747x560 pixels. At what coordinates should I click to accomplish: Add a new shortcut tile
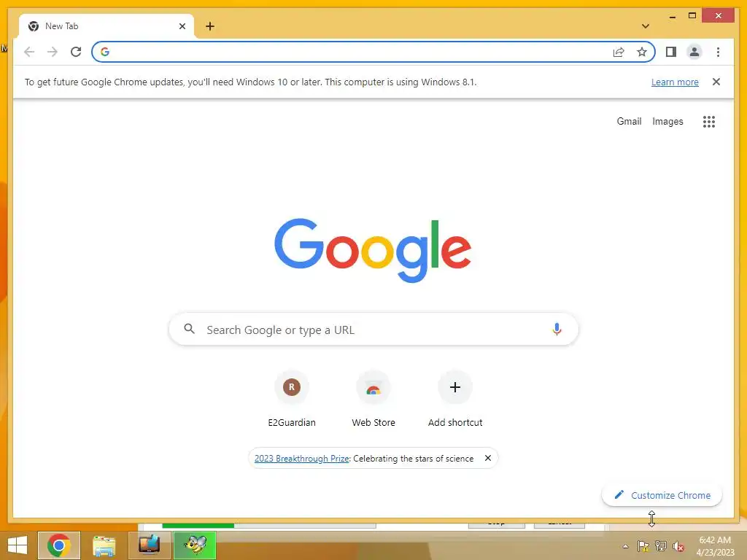pyautogui.click(x=455, y=400)
